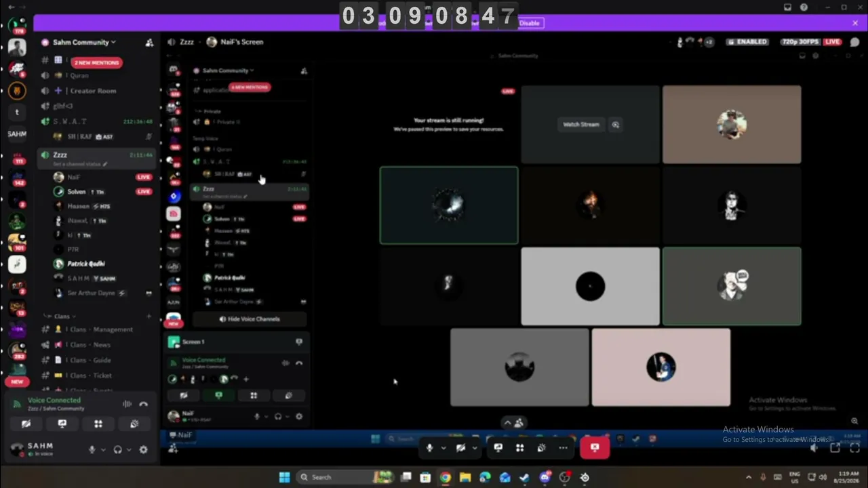Click the share screen icon in call controls
The width and height of the screenshot is (868, 488).
(x=498, y=447)
